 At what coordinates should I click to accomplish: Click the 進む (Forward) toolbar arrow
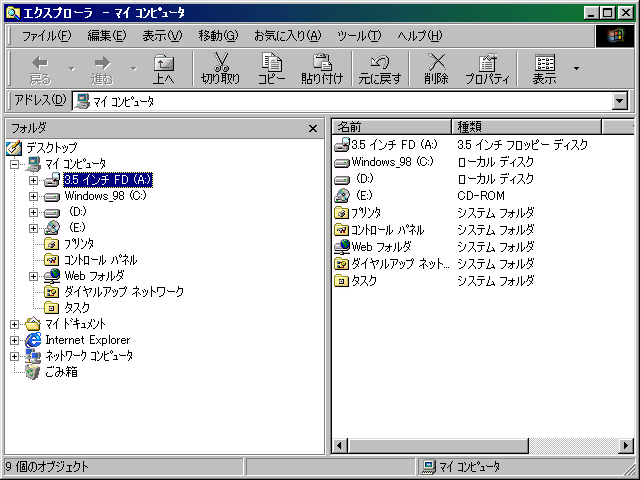click(102, 68)
